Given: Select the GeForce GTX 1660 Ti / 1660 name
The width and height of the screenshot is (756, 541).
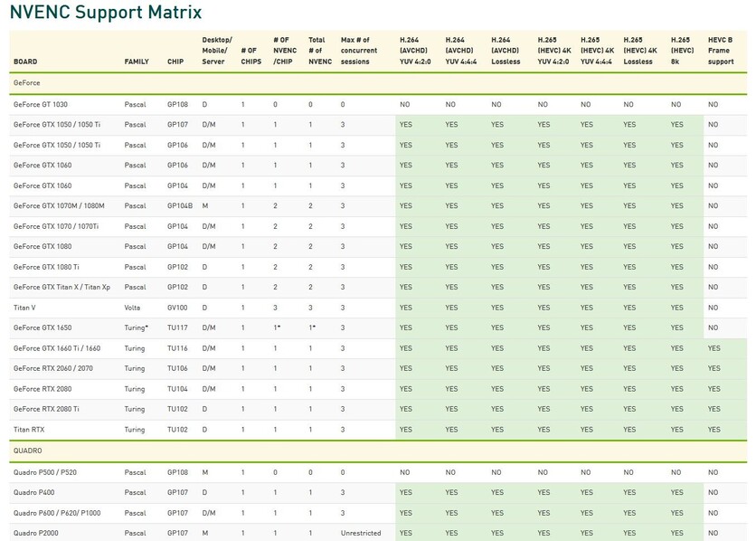Looking at the screenshot, I should point(57,348).
